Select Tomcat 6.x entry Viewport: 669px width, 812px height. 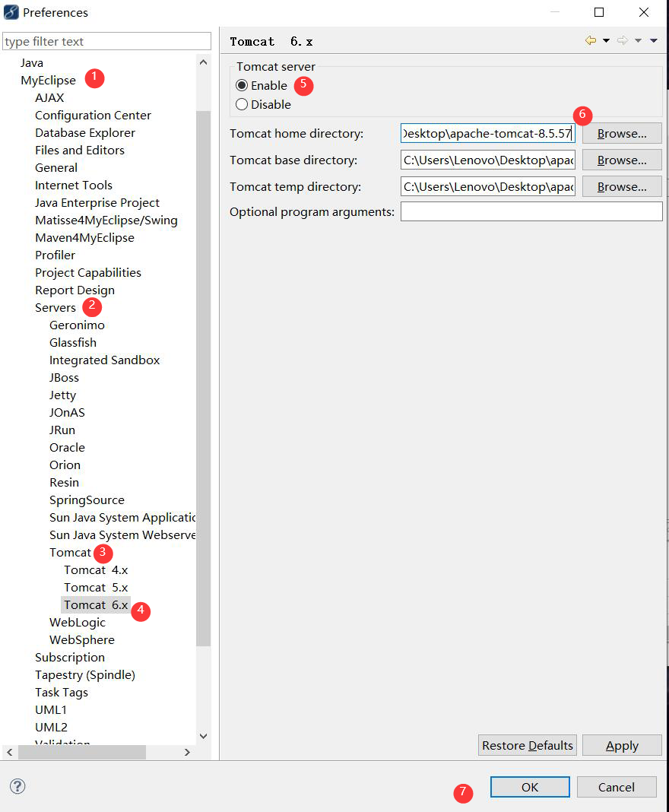pos(96,605)
